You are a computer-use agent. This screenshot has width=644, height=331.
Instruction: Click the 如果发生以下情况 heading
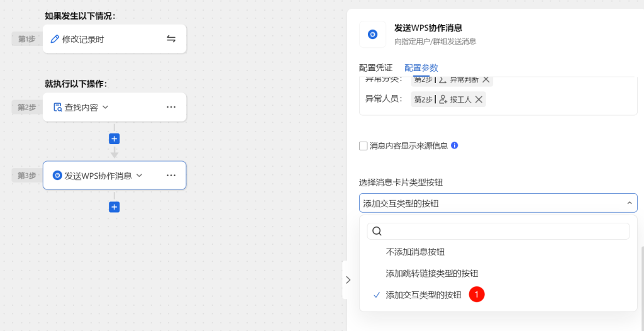(x=80, y=16)
